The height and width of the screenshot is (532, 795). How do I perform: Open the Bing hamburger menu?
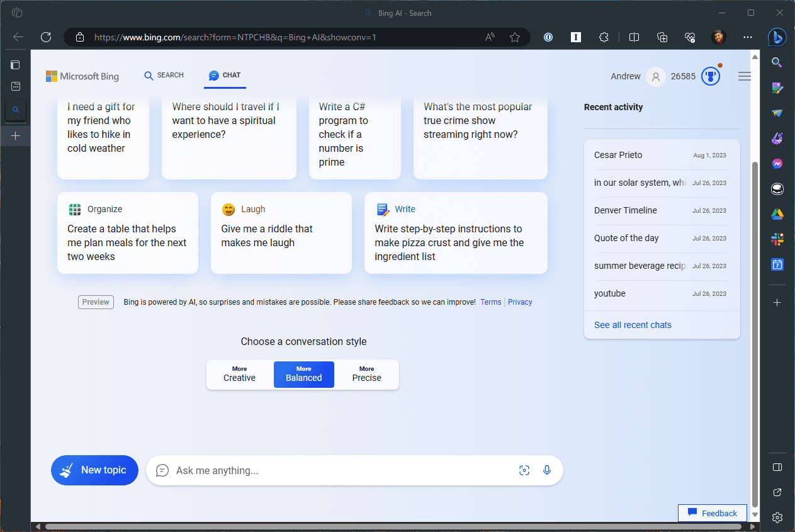pos(745,76)
